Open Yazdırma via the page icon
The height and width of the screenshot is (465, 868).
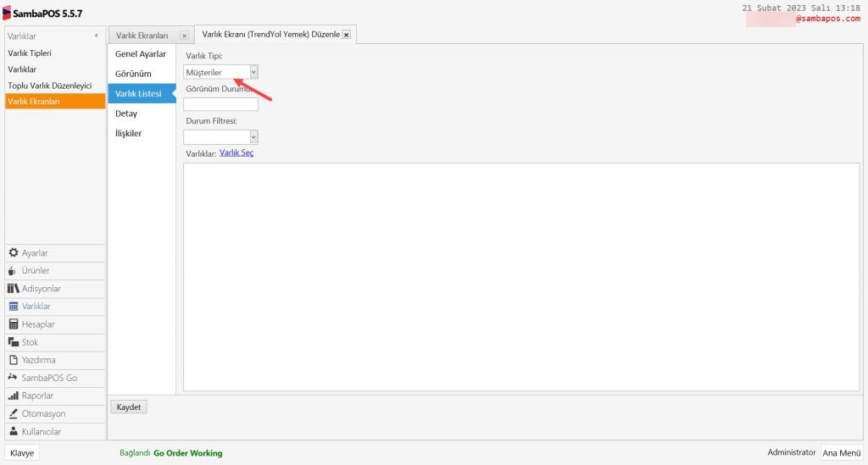13,360
